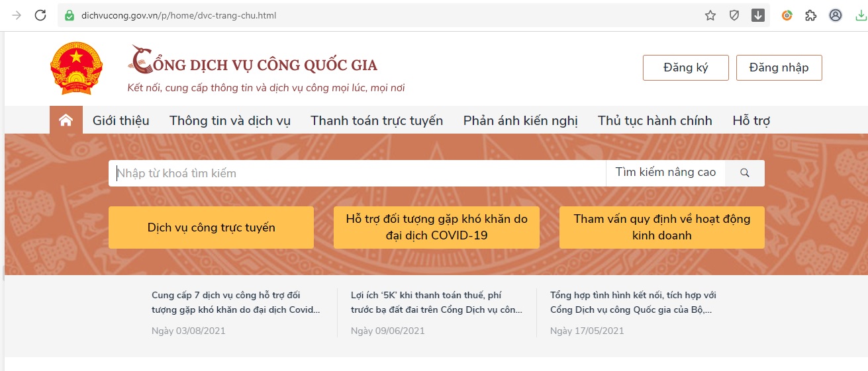The image size is (868, 371).
Task: Open the Hỗ trợ menu item
Action: (751, 120)
